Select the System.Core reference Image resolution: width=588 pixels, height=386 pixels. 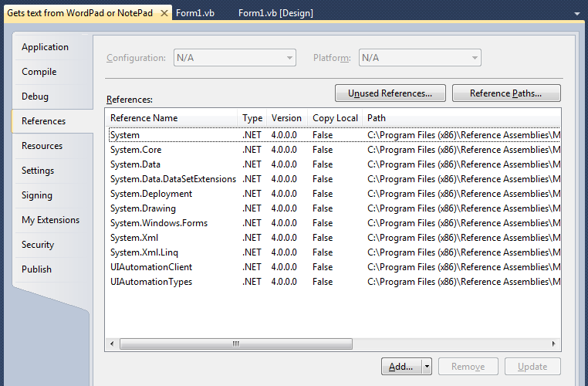click(x=334, y=150)
